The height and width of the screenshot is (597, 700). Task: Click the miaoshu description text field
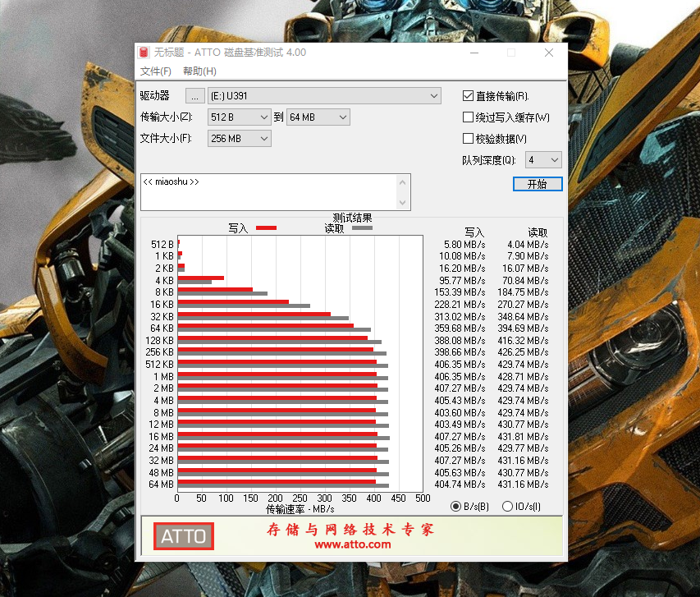tap(271, 191)
